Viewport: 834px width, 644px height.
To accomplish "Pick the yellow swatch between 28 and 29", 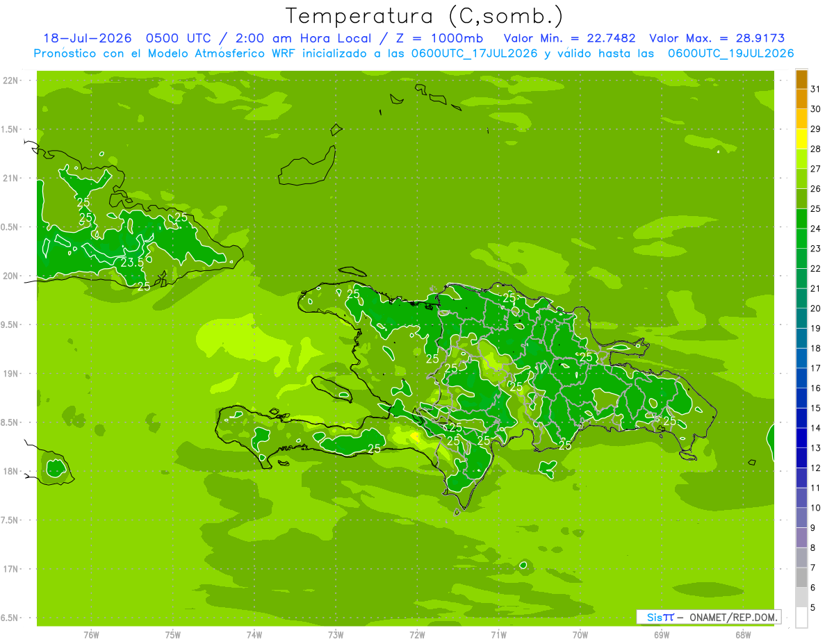I will (x=801, y=139).
